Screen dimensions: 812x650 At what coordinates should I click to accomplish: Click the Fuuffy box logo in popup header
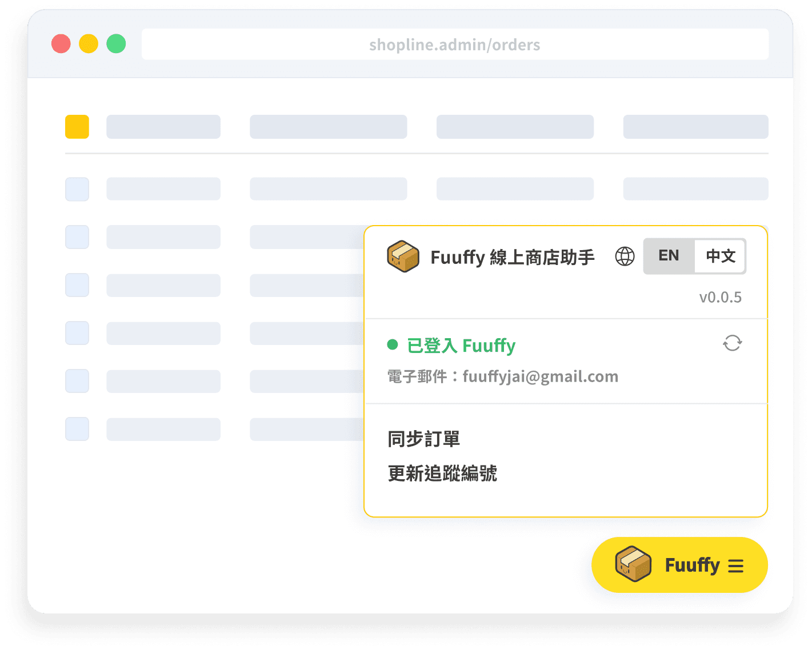pos(403,256)
